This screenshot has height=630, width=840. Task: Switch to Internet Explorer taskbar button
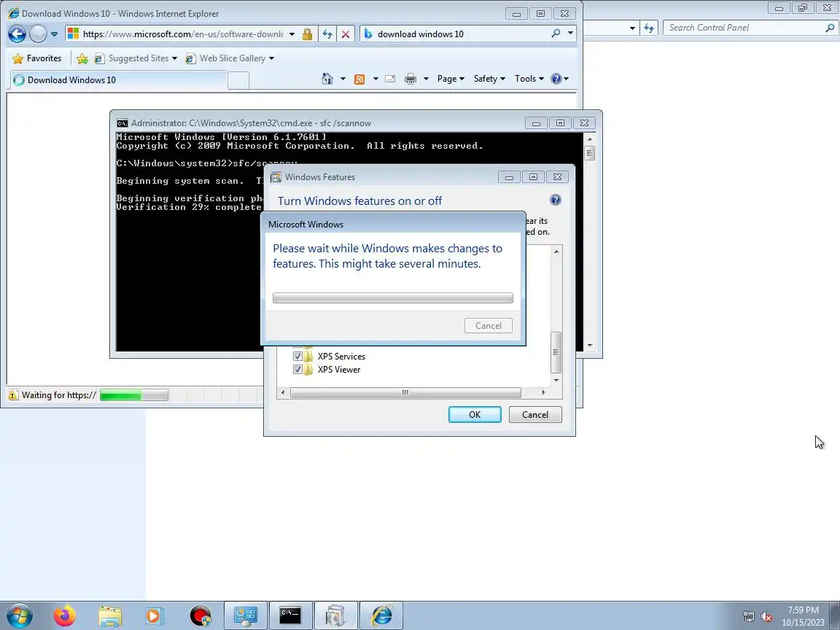(x=381, y=616)
